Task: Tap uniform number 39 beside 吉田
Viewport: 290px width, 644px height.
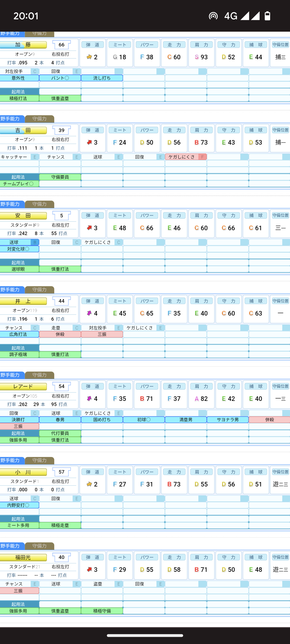Action: 61,130
